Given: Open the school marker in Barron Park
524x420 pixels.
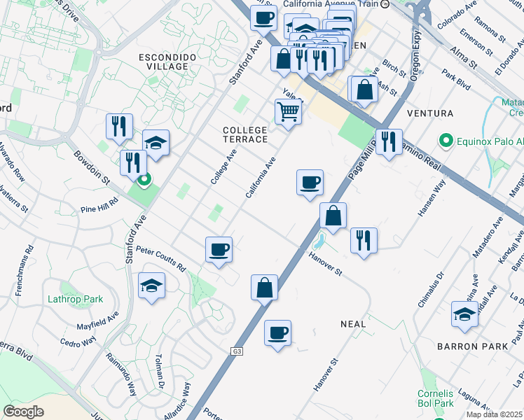Looking at the screenshot, I should tap(464, 315).
